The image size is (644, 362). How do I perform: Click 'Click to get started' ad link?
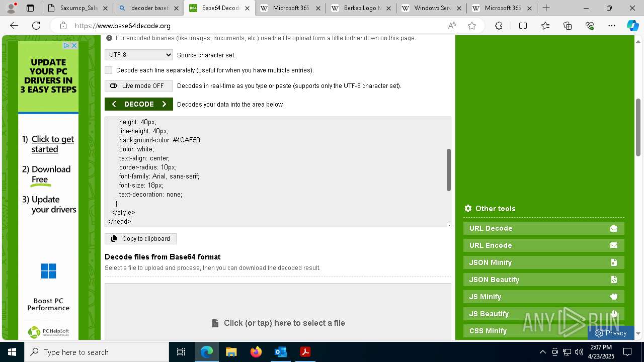(53, 144)
